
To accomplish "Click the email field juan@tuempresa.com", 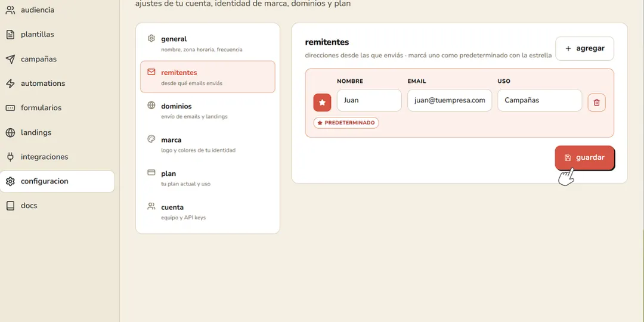I will point(450,100).
